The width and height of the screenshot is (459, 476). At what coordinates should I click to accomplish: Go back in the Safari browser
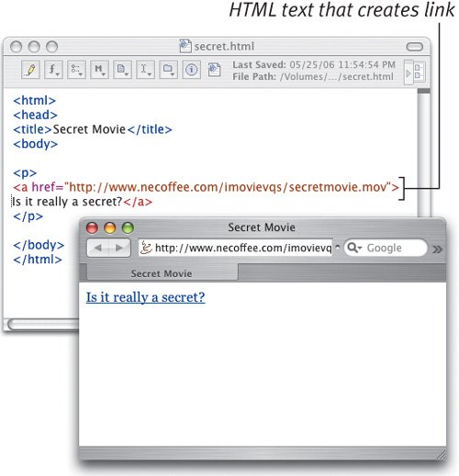click(98, 248)
